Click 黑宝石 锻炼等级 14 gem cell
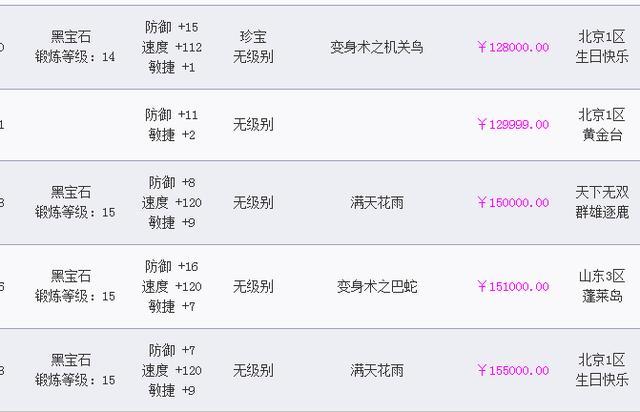 (75, 47)
